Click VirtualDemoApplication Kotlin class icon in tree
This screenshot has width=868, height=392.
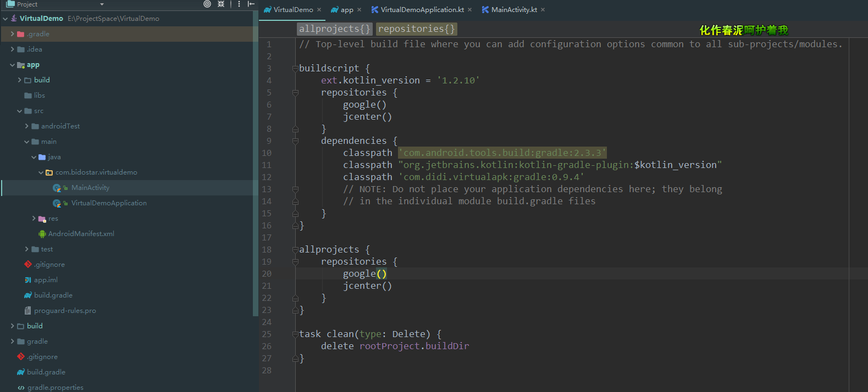pos(57,203)
